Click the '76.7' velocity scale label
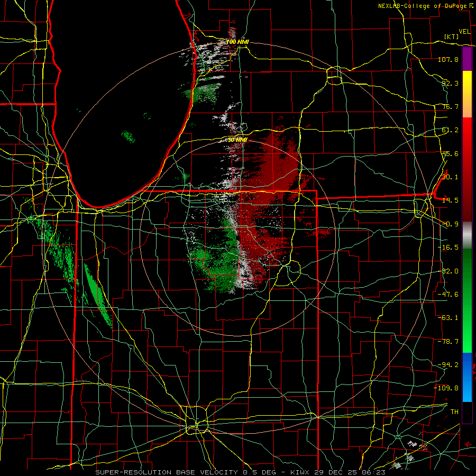The image size is (476, 476). [x=450, y=106]
